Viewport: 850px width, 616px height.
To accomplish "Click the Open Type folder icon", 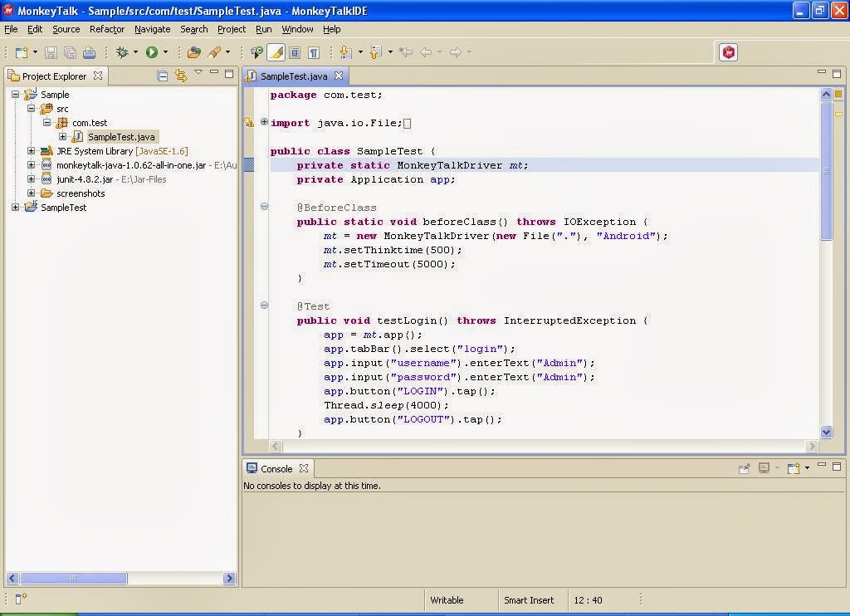I will point(194,52).
